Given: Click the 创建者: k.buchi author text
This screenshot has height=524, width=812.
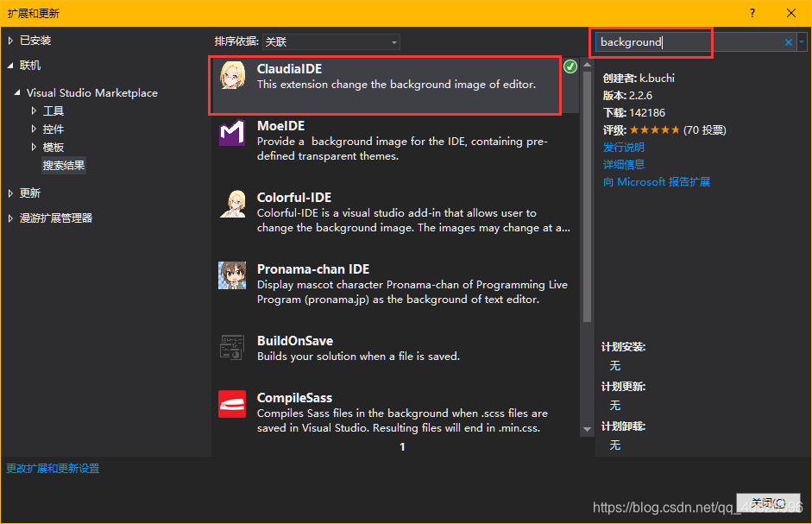Looking at the screenshot, I should tap(639, 79).
